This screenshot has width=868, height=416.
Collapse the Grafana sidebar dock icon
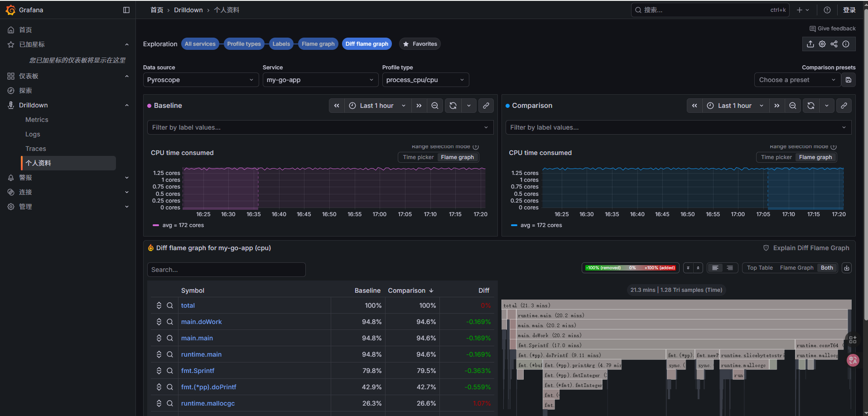coord(126,10)
